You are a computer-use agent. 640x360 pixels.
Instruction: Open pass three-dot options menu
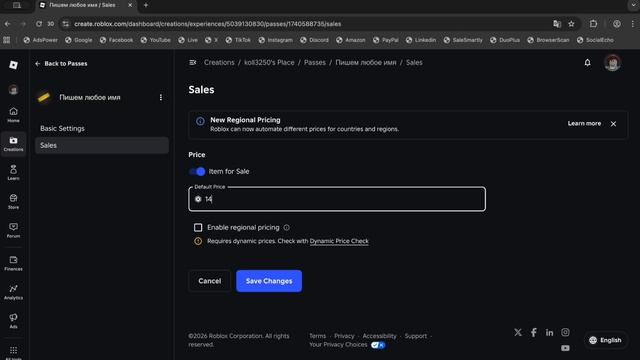coord(161,97)
